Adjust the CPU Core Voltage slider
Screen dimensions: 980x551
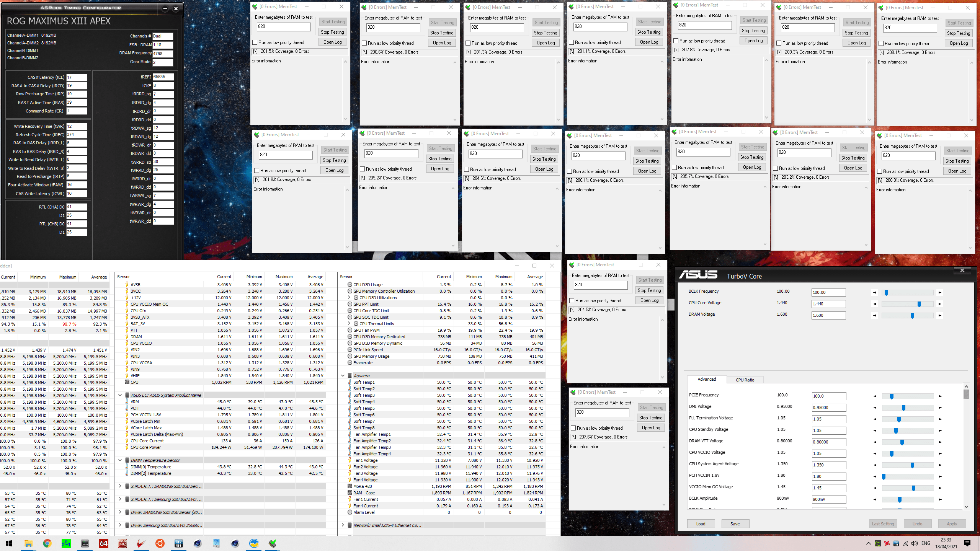pos(919,304)
